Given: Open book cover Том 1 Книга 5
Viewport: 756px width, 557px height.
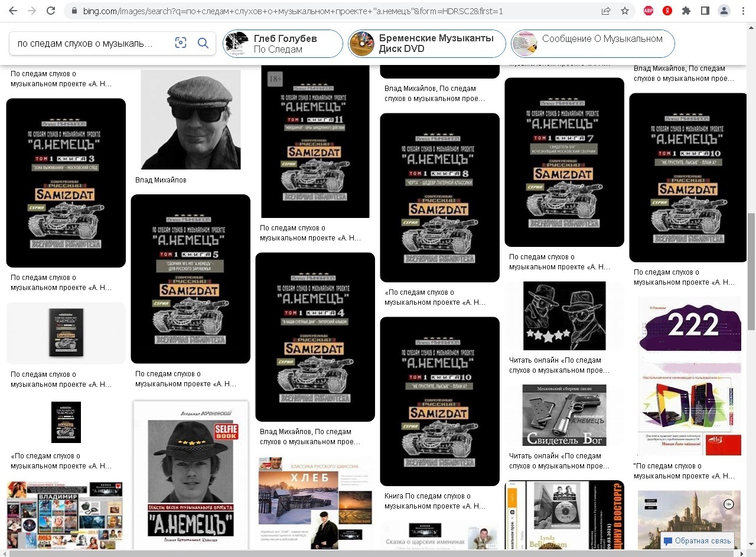Looking at the screenshot, I should [191, 279].
